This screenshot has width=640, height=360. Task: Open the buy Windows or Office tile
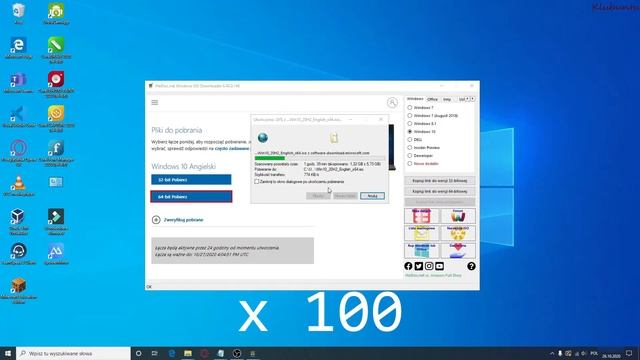[422, 251]
